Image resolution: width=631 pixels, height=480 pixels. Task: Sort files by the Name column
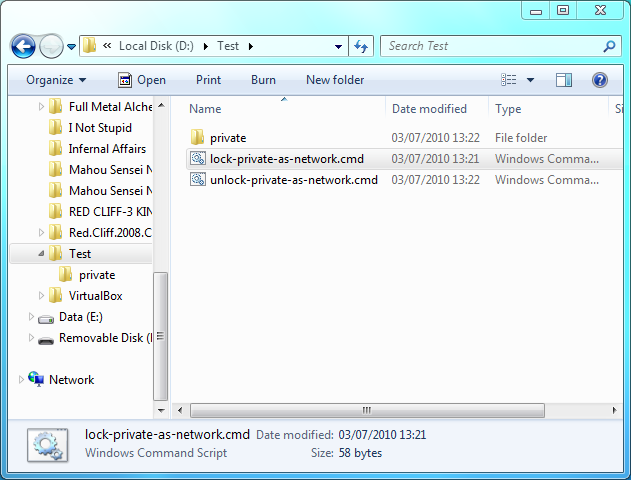pos(205,109)
